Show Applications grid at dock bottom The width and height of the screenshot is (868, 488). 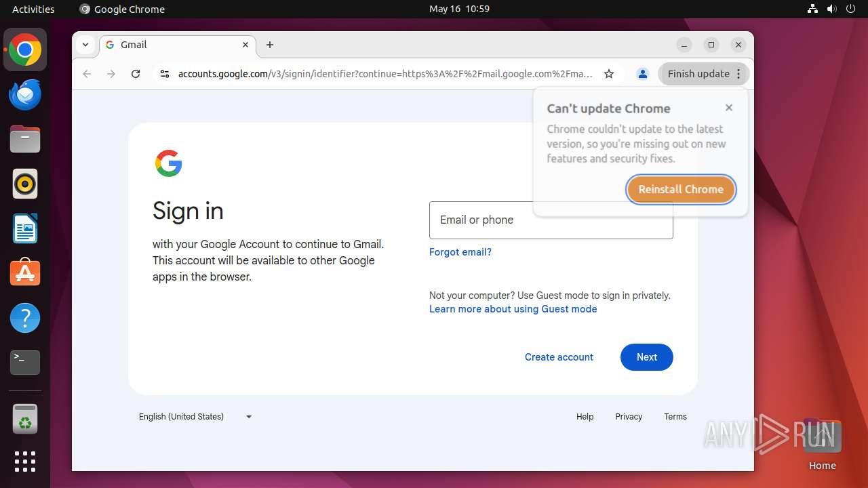(25, 462)
